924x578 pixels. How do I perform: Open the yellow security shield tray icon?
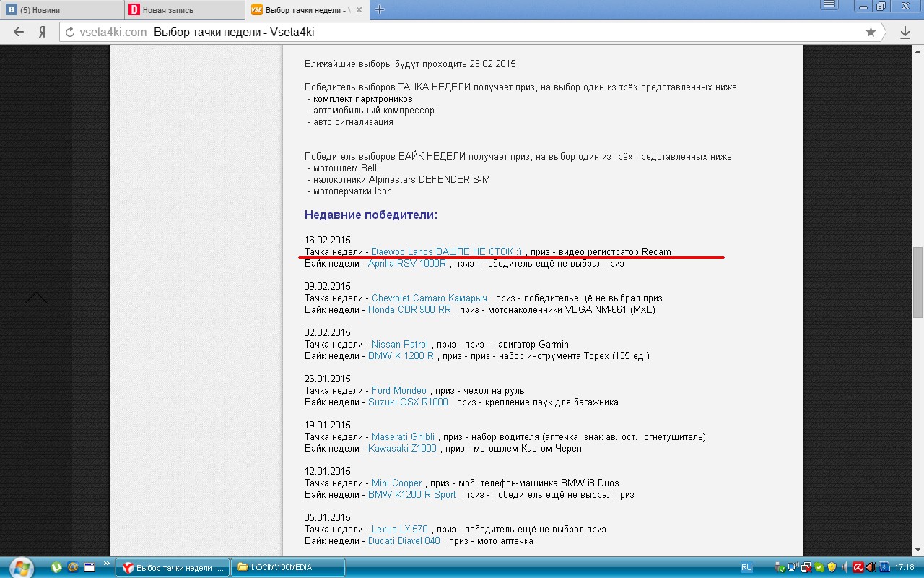[832, 567]
